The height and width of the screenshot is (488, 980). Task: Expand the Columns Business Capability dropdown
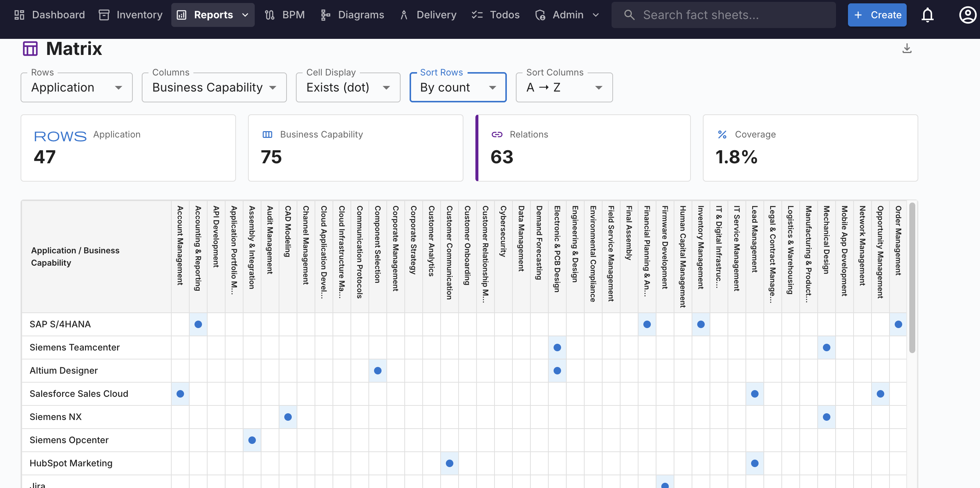[x=214, y=87]
